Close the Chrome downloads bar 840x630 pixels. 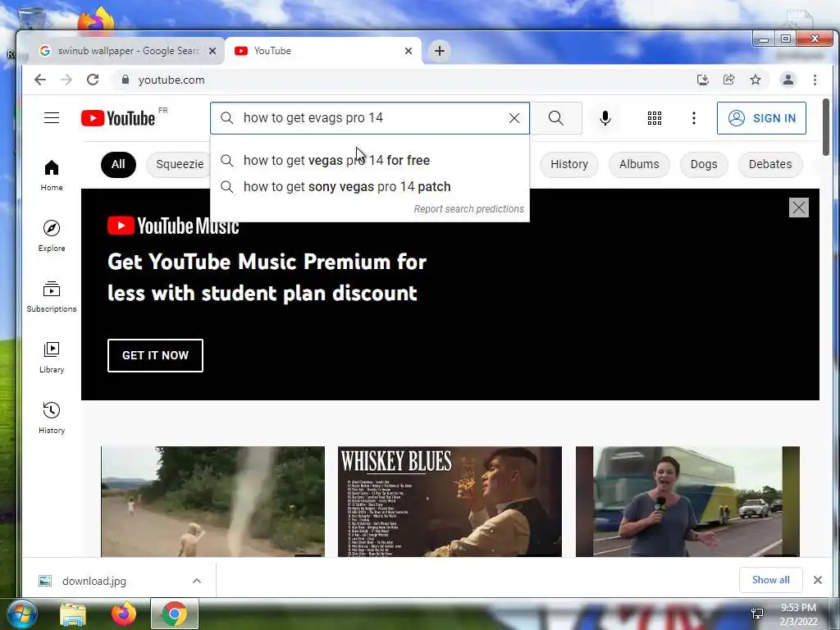click(818, 580)
